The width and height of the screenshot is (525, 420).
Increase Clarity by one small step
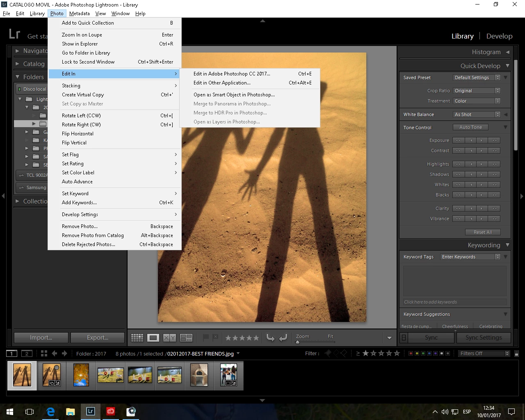[482, 208]
